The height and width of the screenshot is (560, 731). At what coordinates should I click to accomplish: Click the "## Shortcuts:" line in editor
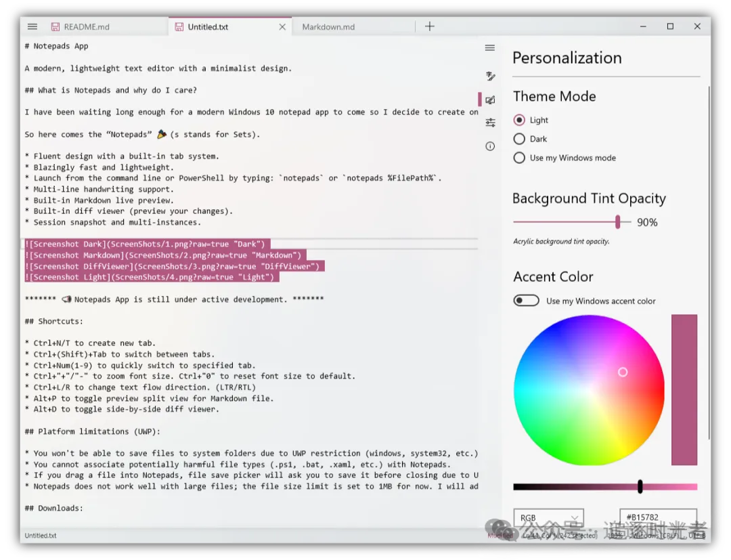click(x=54, y=321)
